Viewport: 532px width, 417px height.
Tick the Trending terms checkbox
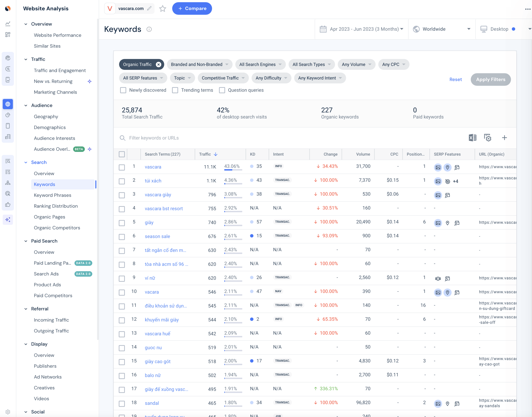point(175,90)
